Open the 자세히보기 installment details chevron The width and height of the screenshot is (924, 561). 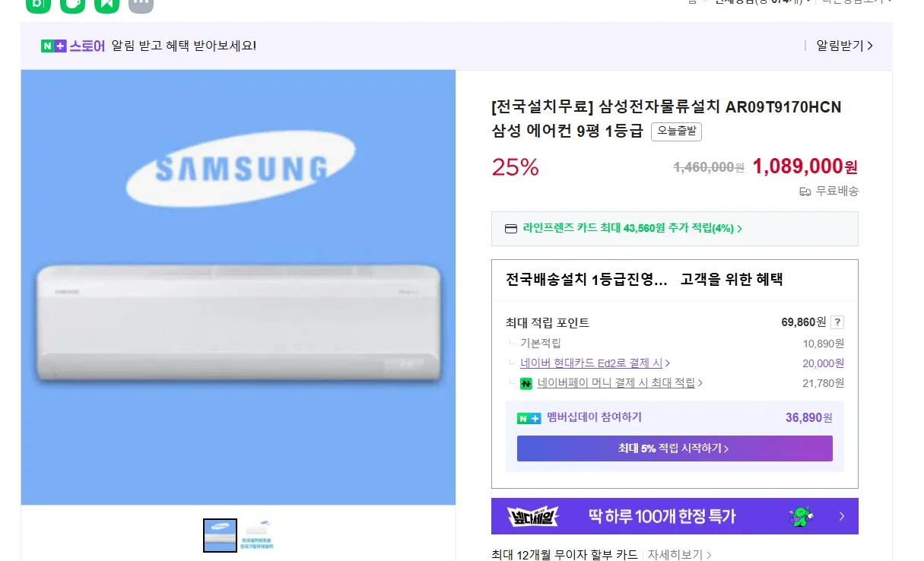pyautogui.click(x=679, y=555)
